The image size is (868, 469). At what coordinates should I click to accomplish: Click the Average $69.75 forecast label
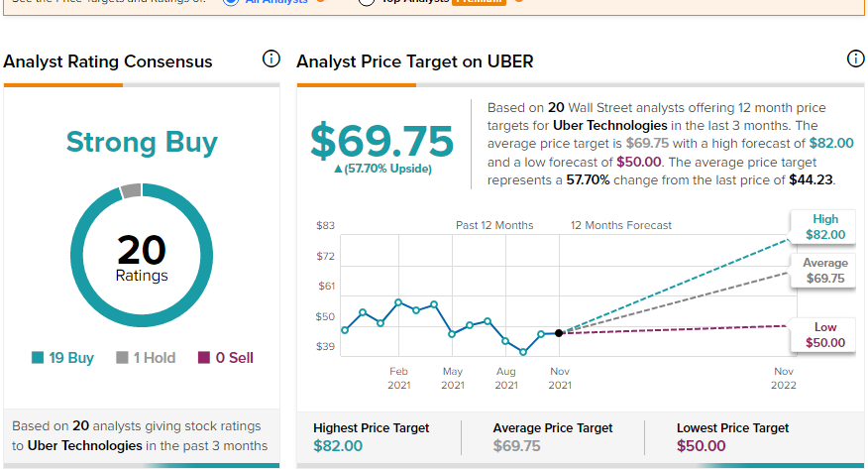click(824, 271)
